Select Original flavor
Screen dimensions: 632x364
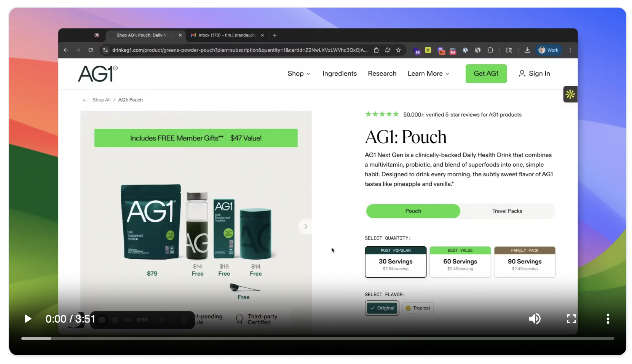pyautogui.click(x=382, y=308)
